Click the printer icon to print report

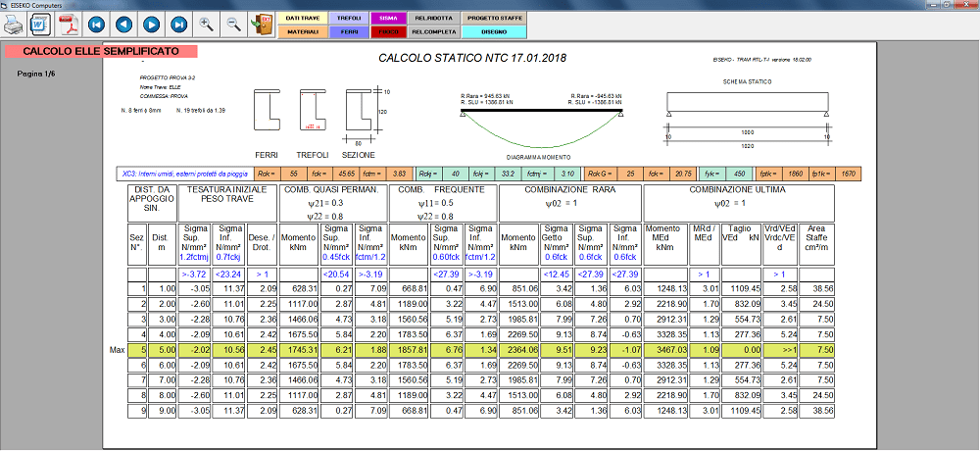tap(12, 25)
